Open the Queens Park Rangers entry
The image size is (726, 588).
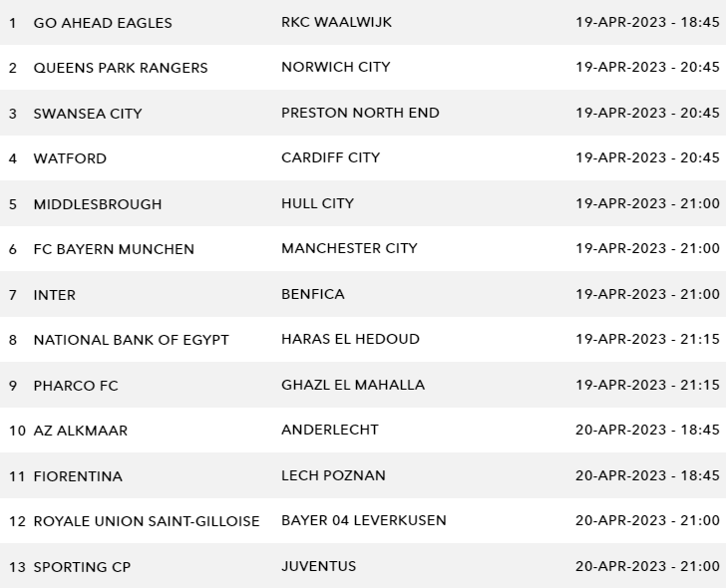[x=121, y=68]
